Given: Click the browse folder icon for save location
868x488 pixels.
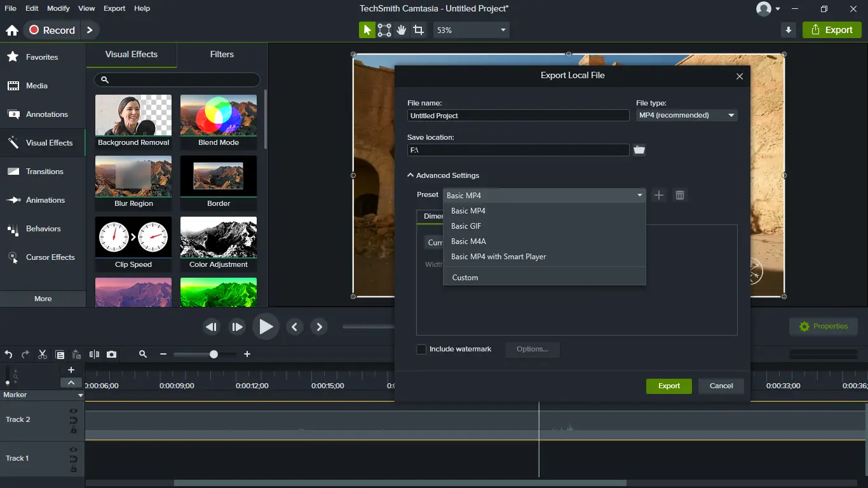Looking at the screenshot, I should [x=639, y=150].
